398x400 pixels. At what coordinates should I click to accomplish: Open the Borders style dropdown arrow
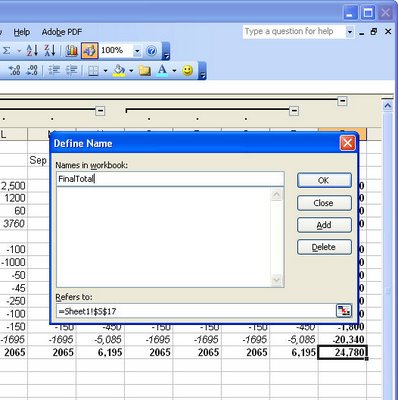[x=105, y=71]
